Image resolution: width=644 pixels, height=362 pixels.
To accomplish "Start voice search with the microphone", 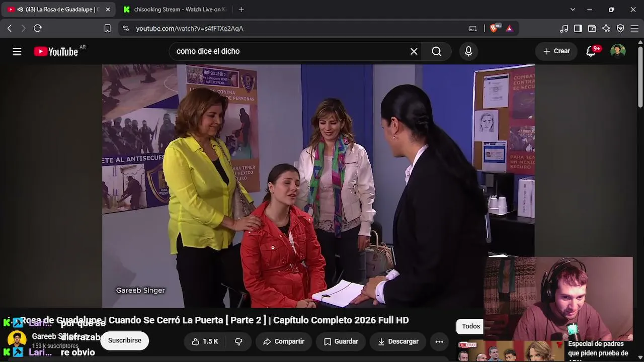I will [468, 51].
